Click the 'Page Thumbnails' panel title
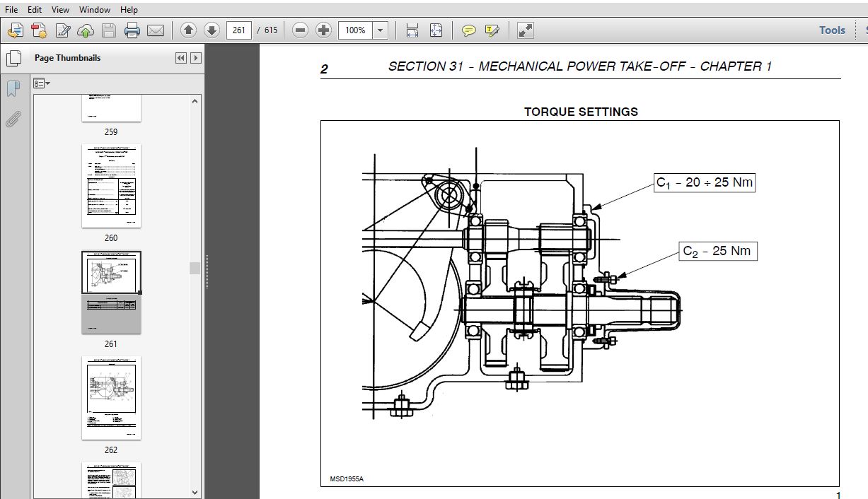 click(x=67, y=58)
